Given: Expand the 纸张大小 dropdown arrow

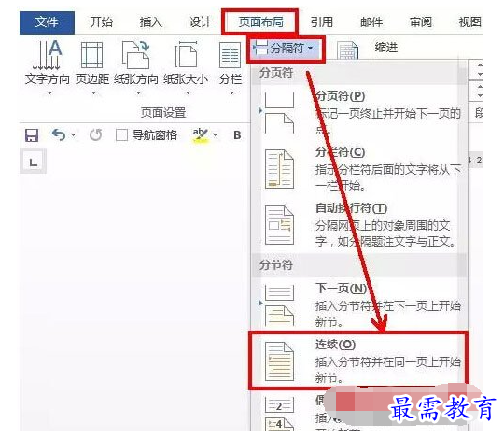Looking at the screenshot, I should (x=188, y=93).
